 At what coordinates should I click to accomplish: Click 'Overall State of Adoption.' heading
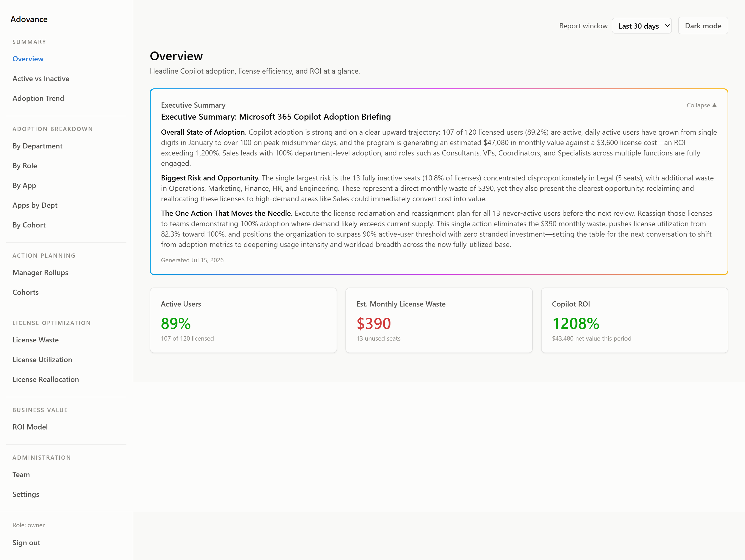[204, 132]
